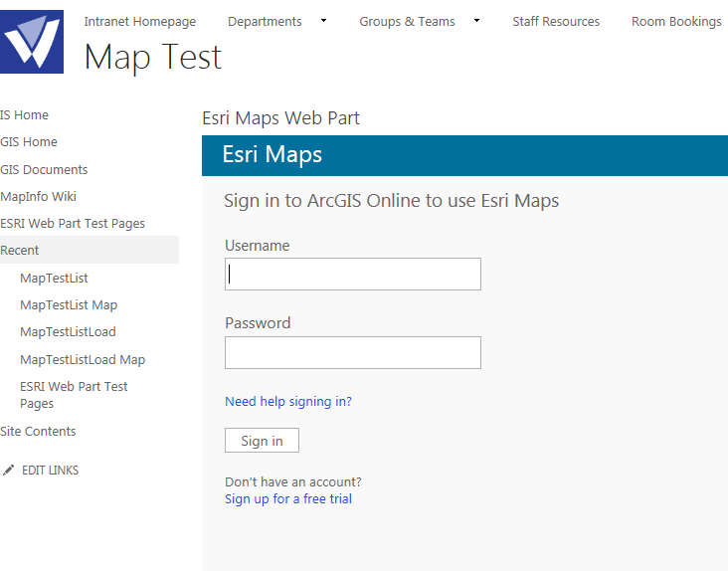This screenshot has height=571, width=728.
Task: Click Sign up for a free trial
Action: tap(288, 499)
